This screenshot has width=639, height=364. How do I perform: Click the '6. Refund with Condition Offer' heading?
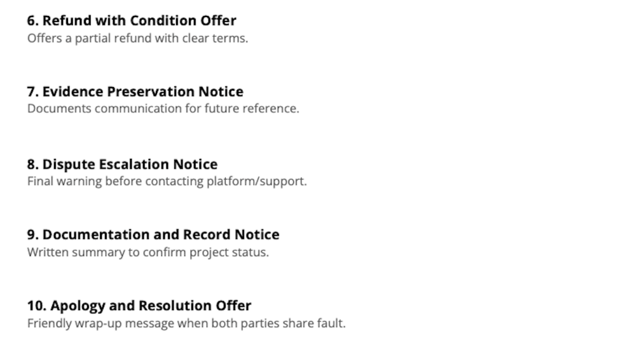132,20
